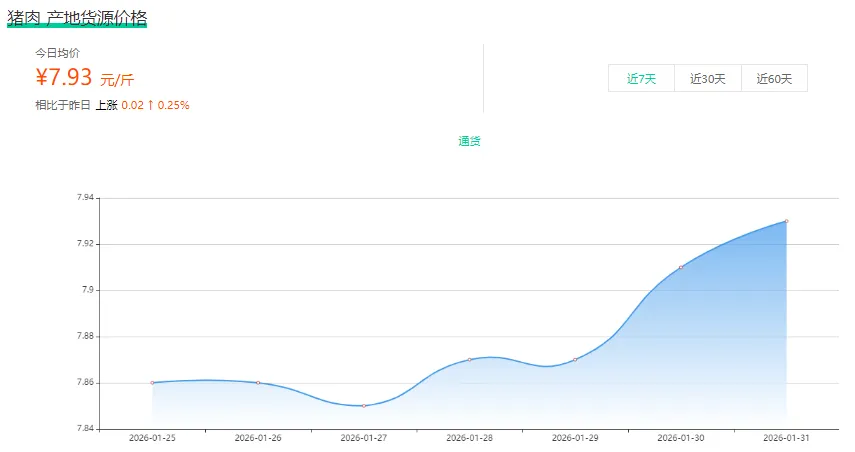Click the 2026-01-29 data point on chart

coord(575,360)
